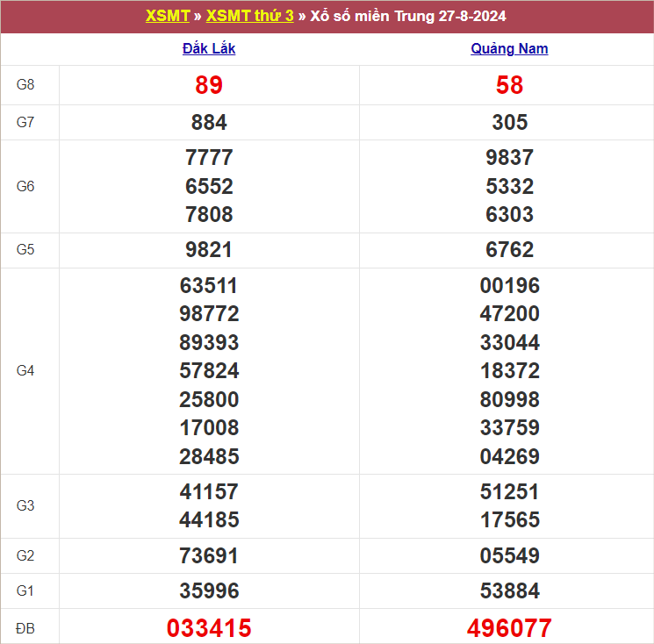
Task: Click Quảng Nam G6 number 6303
Action: tap(510, 215)
